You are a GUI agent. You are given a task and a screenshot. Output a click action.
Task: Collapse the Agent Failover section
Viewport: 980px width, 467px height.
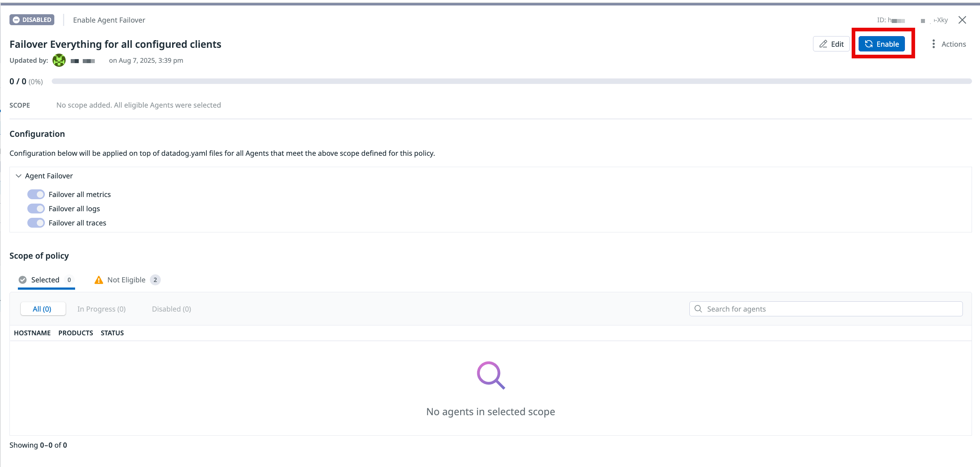coord(18,176)
